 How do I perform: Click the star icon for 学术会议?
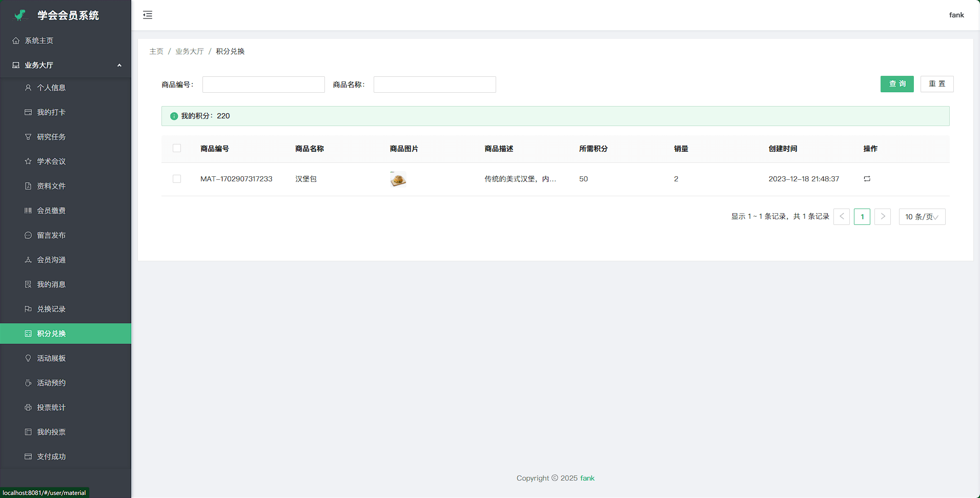[x=28, y=161]
